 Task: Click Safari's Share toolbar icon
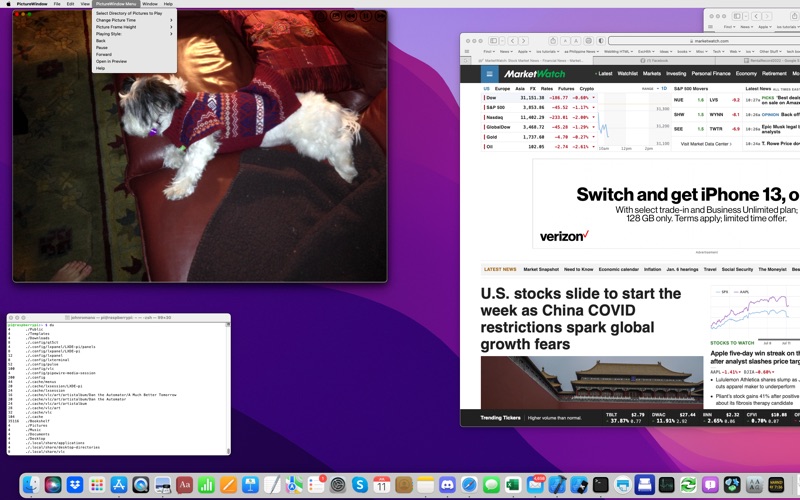click(553, 41)
